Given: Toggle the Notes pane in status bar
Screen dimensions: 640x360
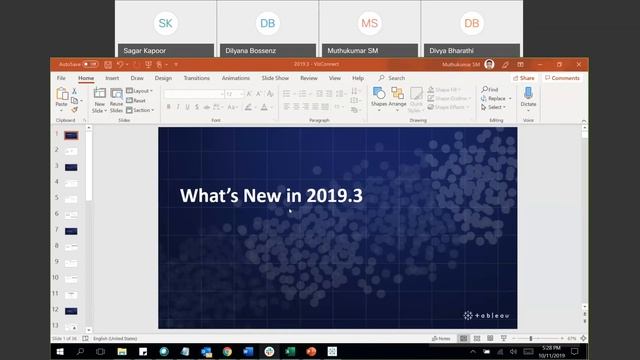Looking at the screenshot, I should [441, 338].
